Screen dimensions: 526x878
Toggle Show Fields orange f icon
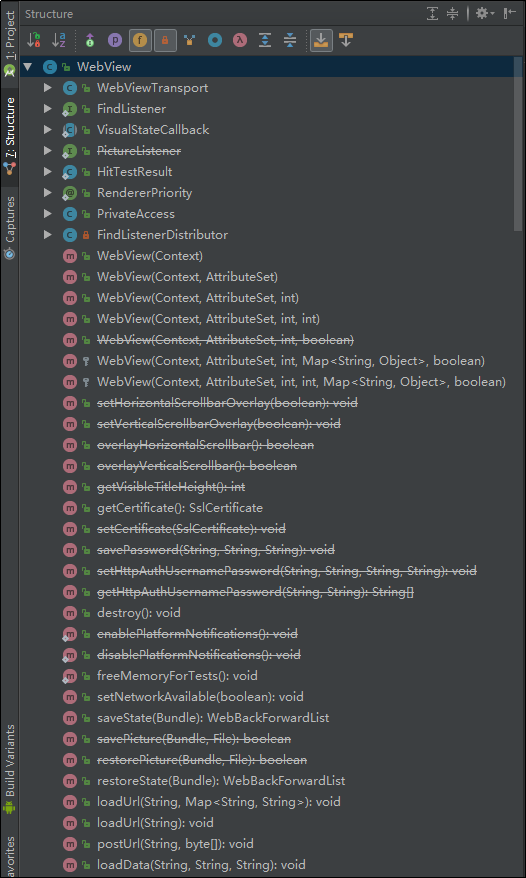[141, 40]
